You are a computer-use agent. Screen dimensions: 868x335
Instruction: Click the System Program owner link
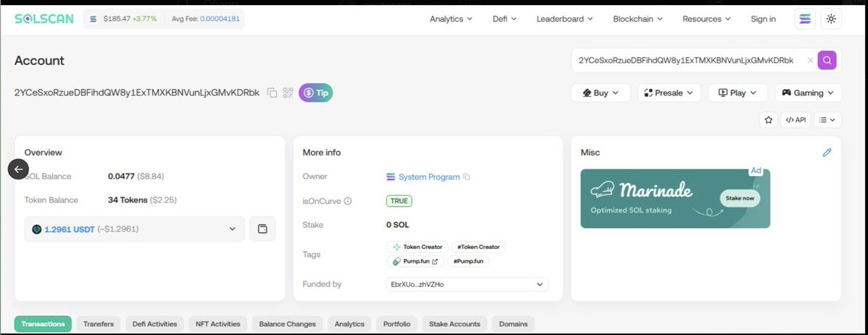tap(429, 177)
